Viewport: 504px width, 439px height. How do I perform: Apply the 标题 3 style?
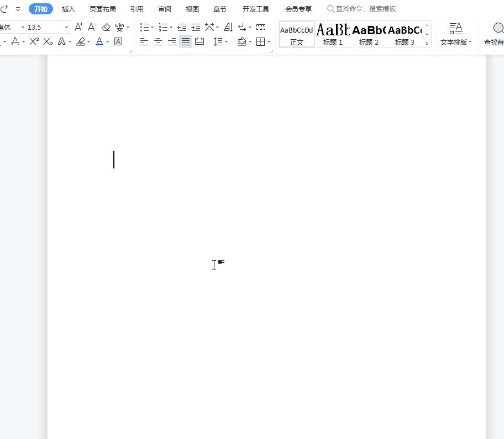[x=405, y=35]
